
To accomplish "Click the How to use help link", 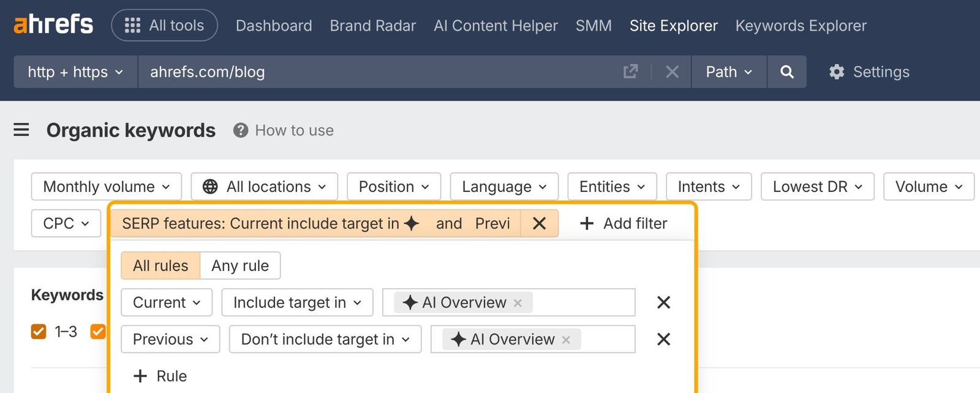I will click(284, 130).
